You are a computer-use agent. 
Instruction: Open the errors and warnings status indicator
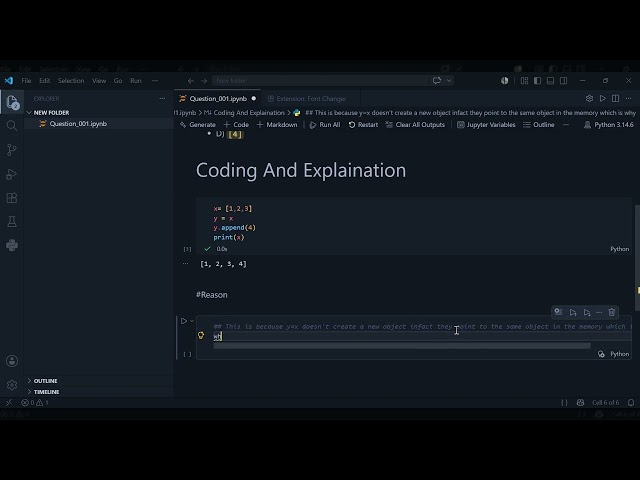pos(35,402)
